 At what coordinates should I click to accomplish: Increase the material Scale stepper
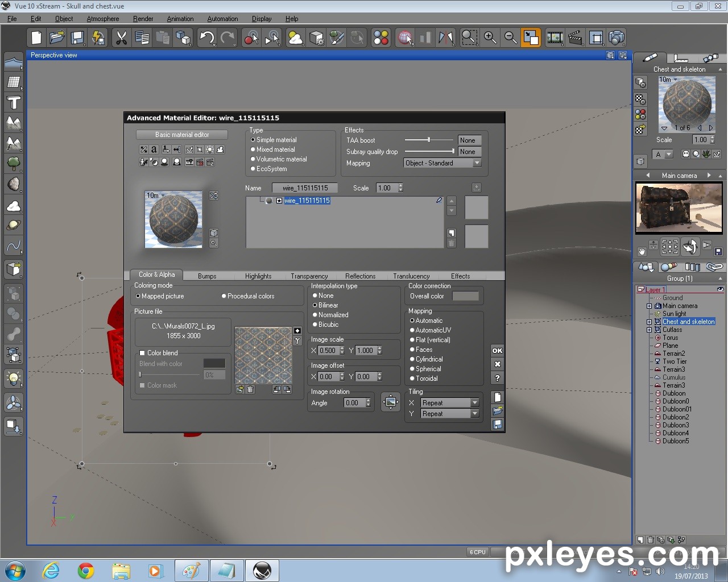click(x=401, y=185)
